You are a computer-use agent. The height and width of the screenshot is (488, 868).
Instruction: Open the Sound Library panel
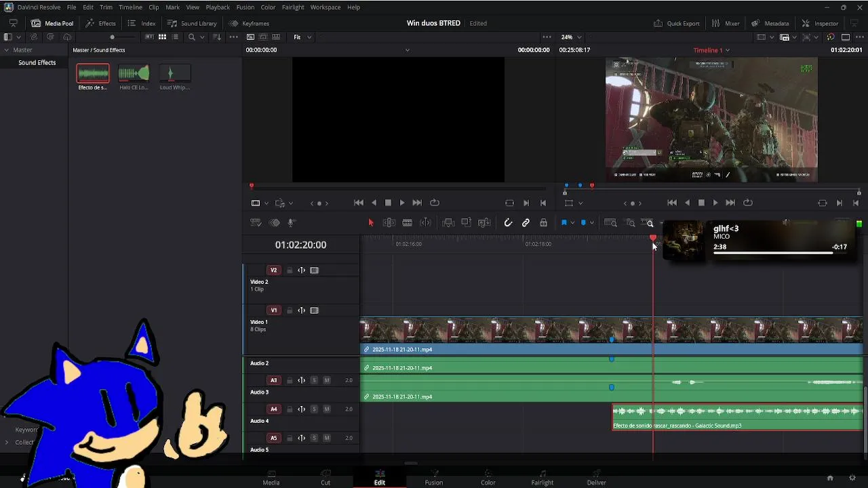tap(192, 23)
